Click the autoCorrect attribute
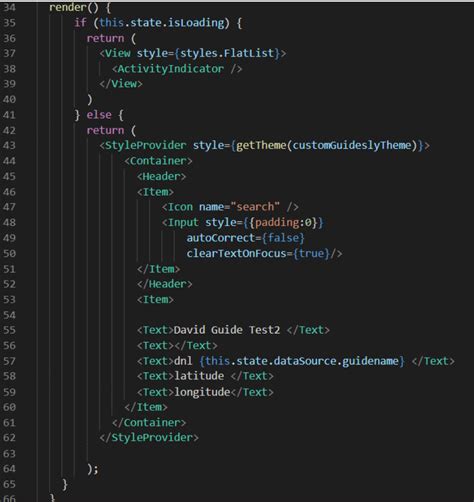 pos(221,238)
